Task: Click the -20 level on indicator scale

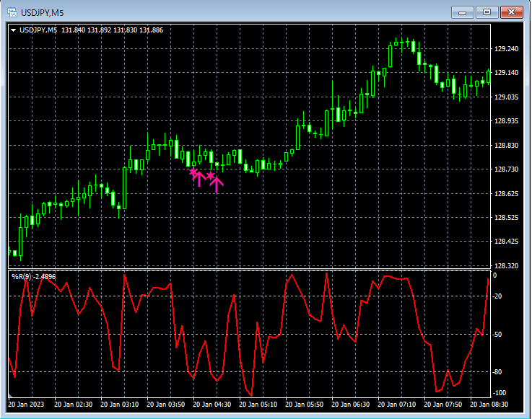Action: coord(497,296)
